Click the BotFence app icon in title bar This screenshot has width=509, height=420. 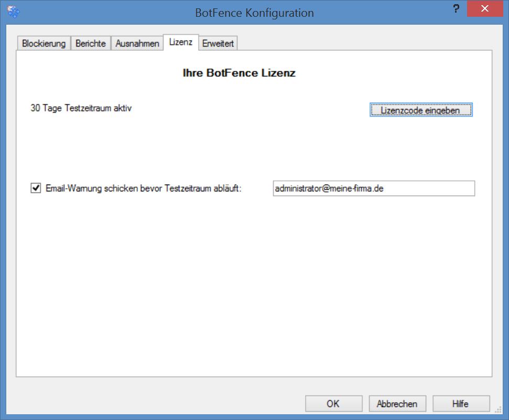(x=13, y=12)
